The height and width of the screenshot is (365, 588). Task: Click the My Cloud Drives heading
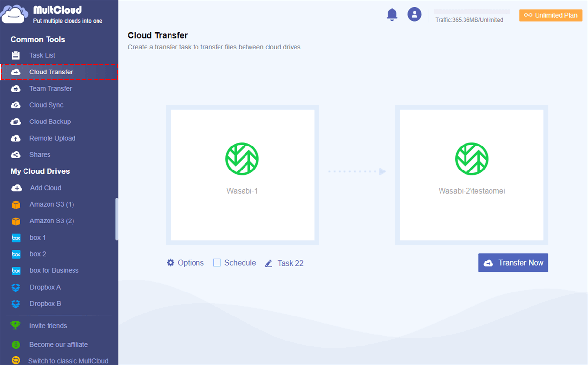[x=40, y=171]
